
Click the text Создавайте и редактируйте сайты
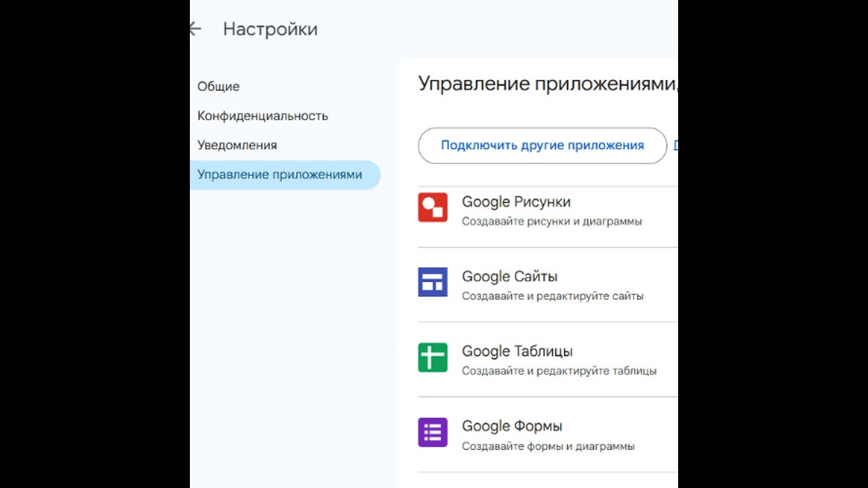click(x=553, y=296)
